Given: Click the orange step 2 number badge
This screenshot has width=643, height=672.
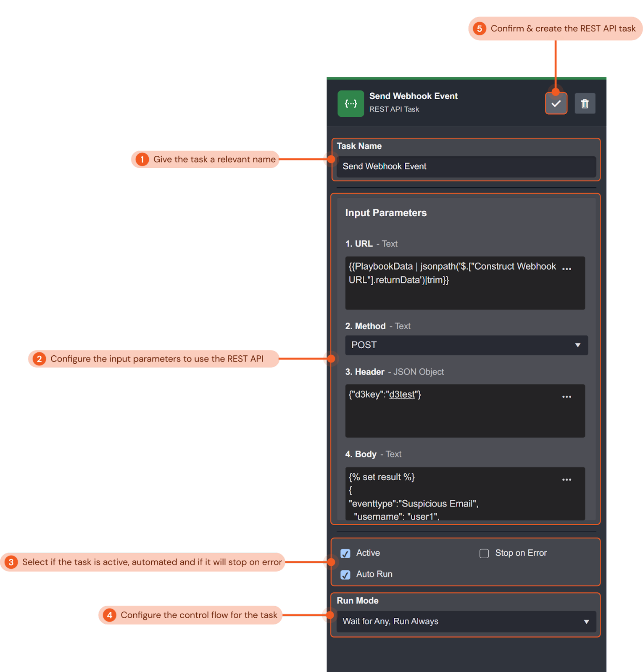Looking at the screenshot, I should point(40,359).
